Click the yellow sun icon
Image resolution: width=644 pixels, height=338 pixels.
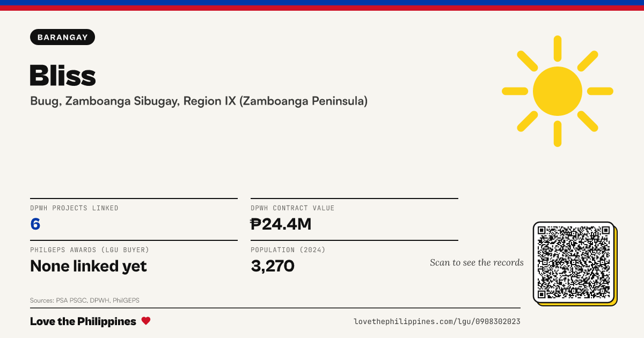[x=558, y=91]
